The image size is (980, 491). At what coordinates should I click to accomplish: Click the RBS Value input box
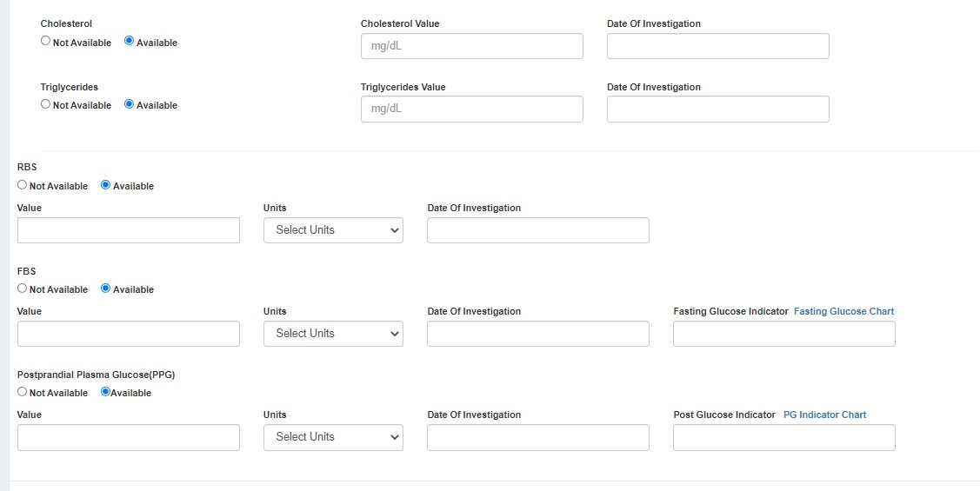point(128,230)
